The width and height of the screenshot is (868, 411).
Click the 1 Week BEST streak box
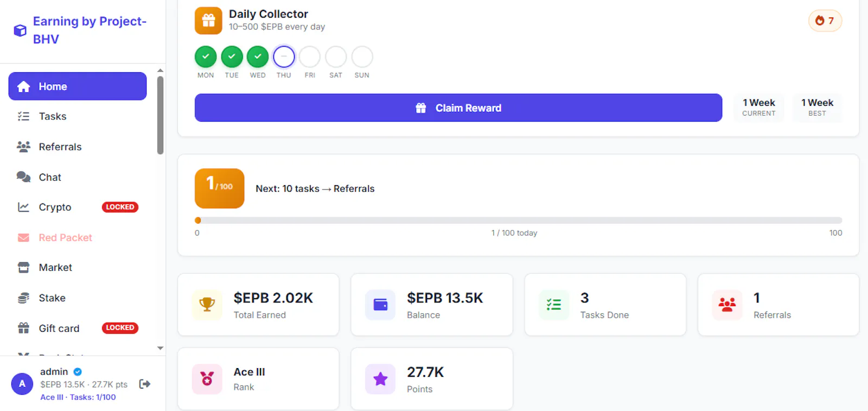click(x=817, y=107)
